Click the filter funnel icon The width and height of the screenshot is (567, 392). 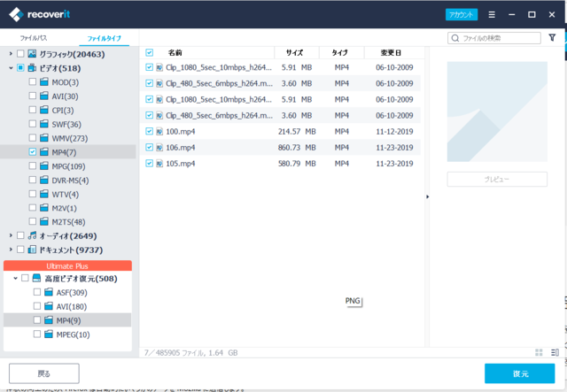coord(553,38)
